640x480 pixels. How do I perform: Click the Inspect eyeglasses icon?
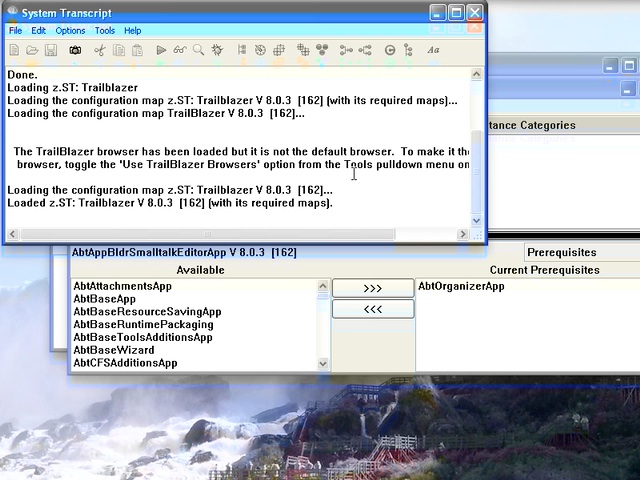(x=180, y=50)
